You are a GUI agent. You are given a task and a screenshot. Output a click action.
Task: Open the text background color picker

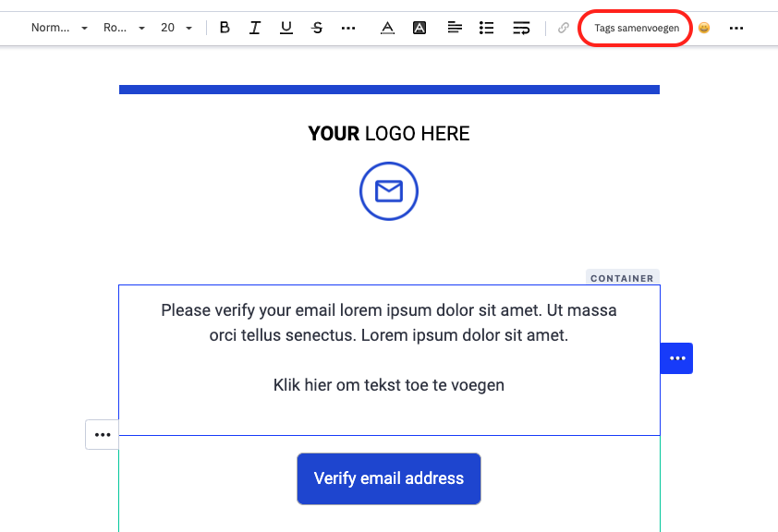click(x=419, y=28)
